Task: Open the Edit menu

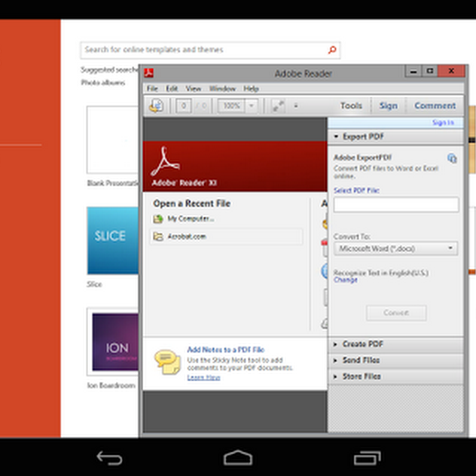Action: [172, 89]
